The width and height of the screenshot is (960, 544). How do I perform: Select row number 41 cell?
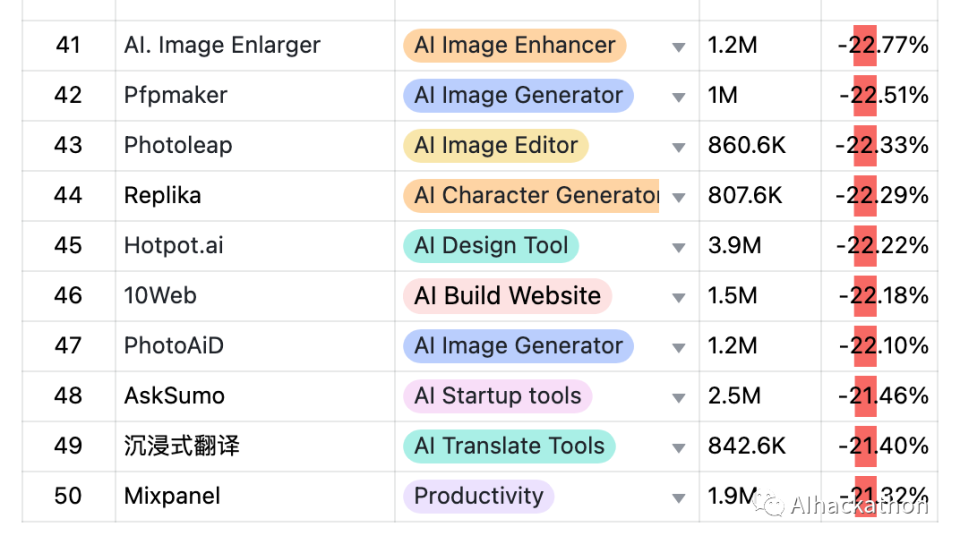pos(68,45)
